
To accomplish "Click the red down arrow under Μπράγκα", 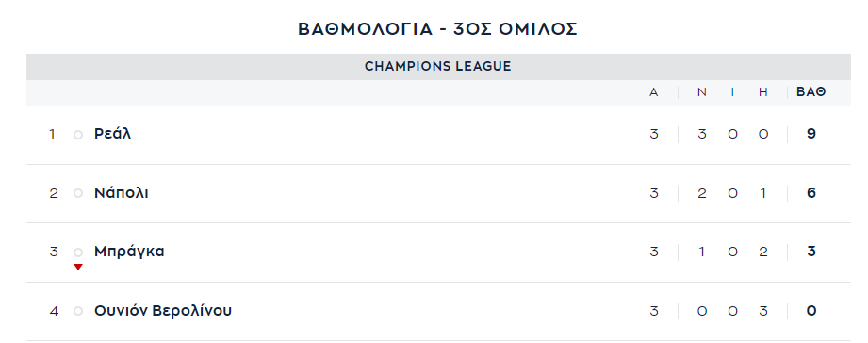I will point(78,268).
